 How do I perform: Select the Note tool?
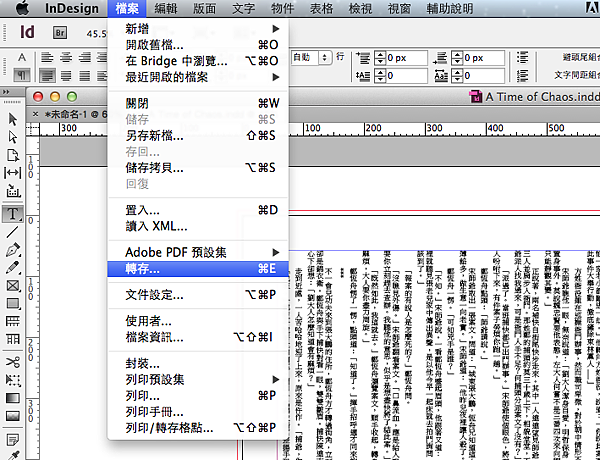tap(13, 439)
